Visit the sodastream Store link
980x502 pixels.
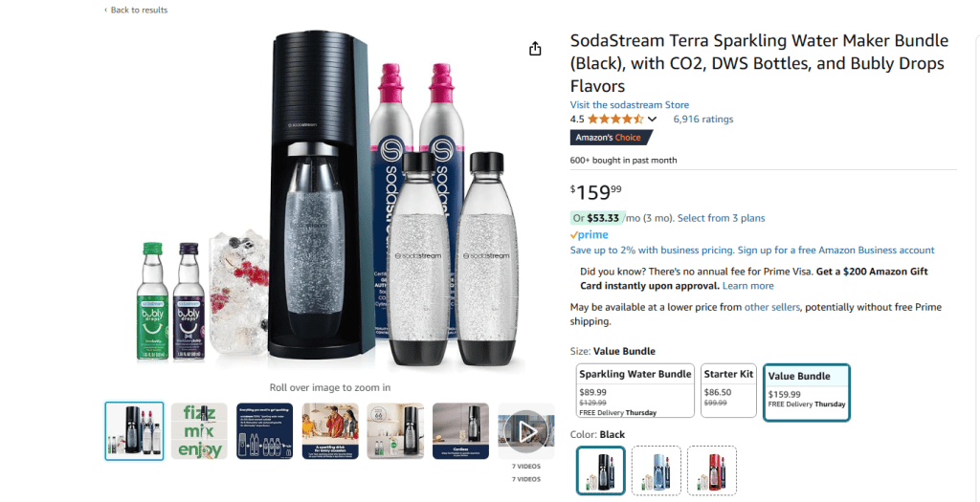pos(629,105)
